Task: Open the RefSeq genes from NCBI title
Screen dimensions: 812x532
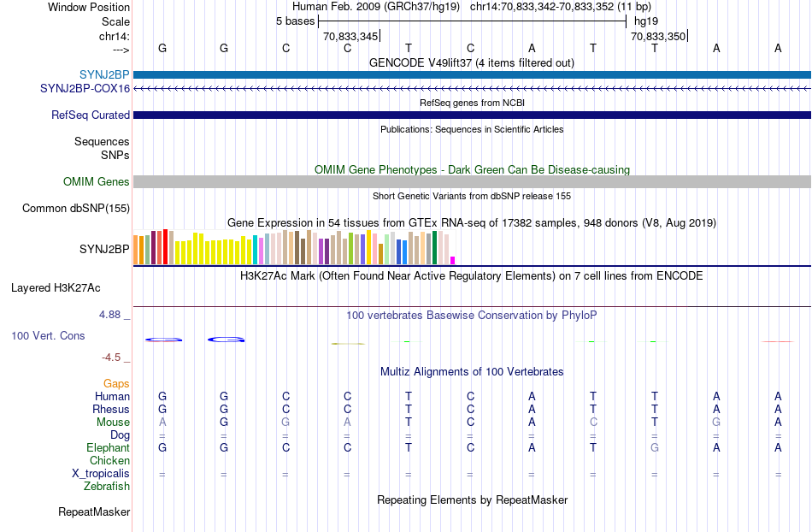Action: click(472, 103)
